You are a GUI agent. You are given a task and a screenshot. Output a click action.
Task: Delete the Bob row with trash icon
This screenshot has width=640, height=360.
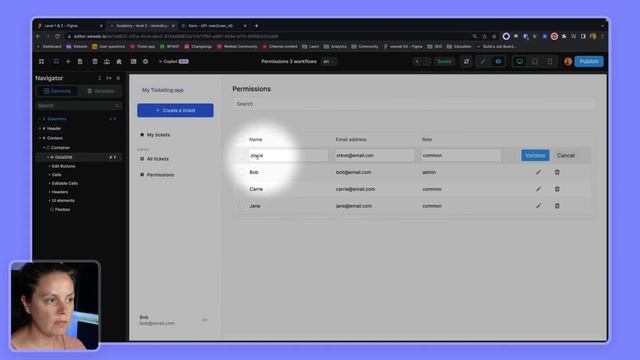557,172
